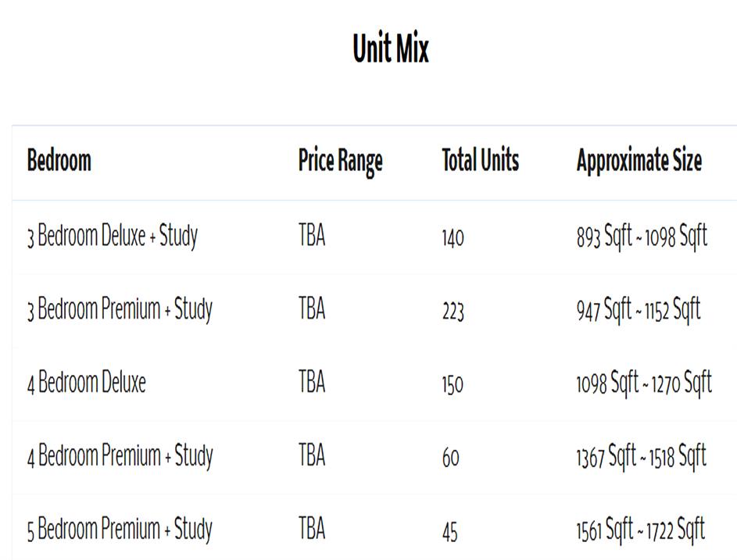Click the Bedroom column header
The height and width of the screenshot is (560, 737).
(59, 161)
